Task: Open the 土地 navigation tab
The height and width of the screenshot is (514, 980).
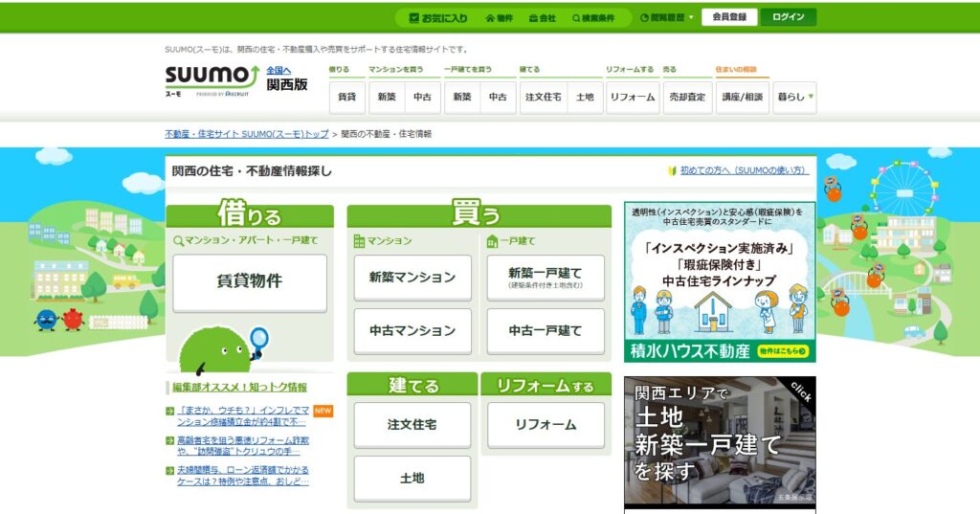Action: click(585, 97)
